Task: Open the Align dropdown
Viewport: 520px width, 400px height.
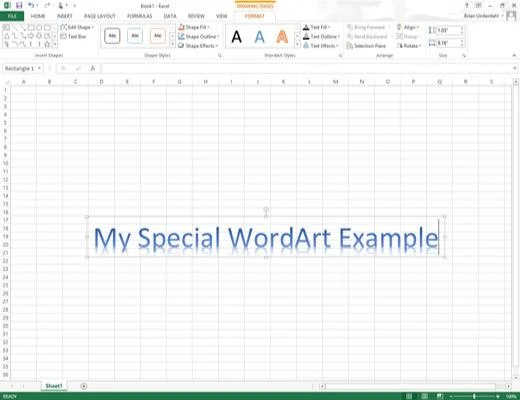Action: tap(407, 27)
